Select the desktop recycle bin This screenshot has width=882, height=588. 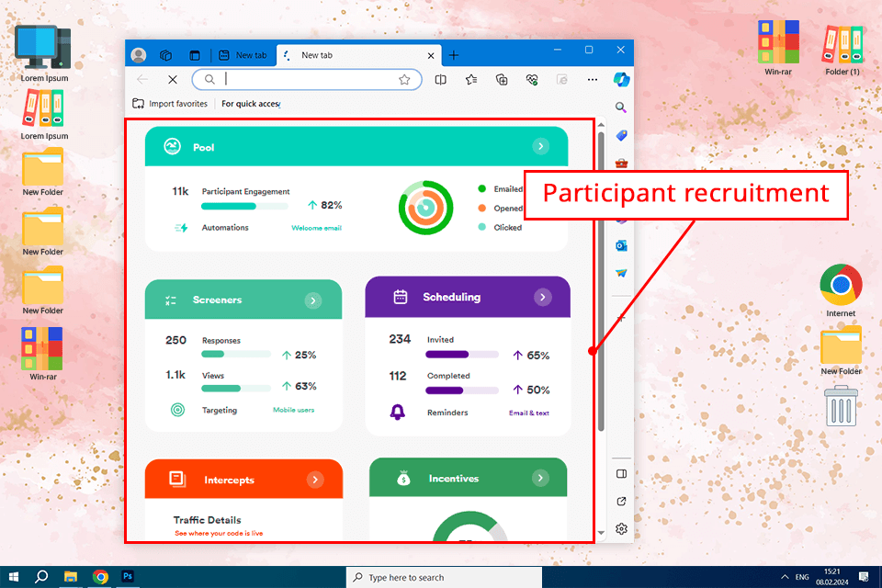pos(841,406)
